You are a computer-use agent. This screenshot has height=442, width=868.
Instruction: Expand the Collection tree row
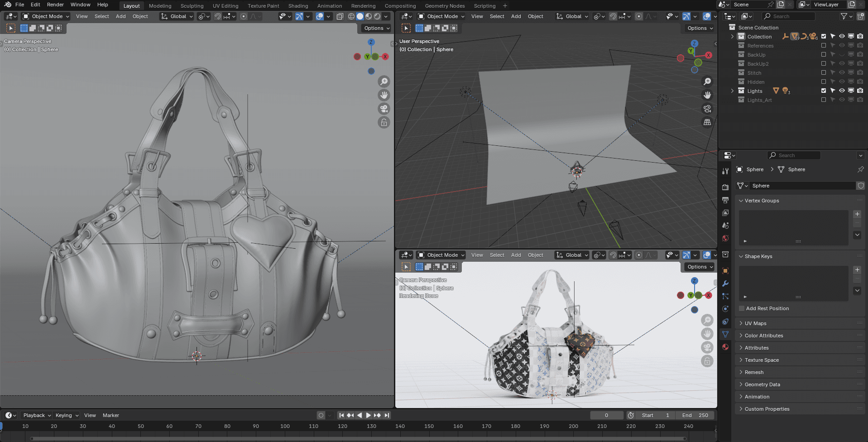point(732,37)
